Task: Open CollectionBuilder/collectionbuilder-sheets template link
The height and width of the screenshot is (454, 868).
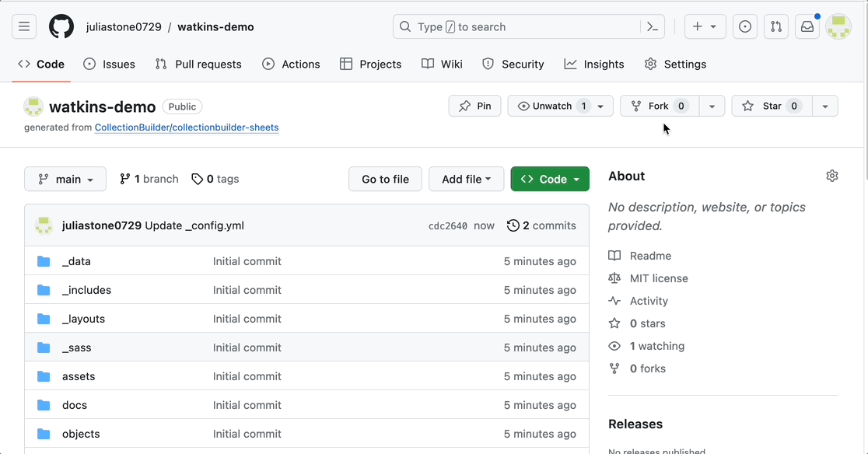Action: 187,127
